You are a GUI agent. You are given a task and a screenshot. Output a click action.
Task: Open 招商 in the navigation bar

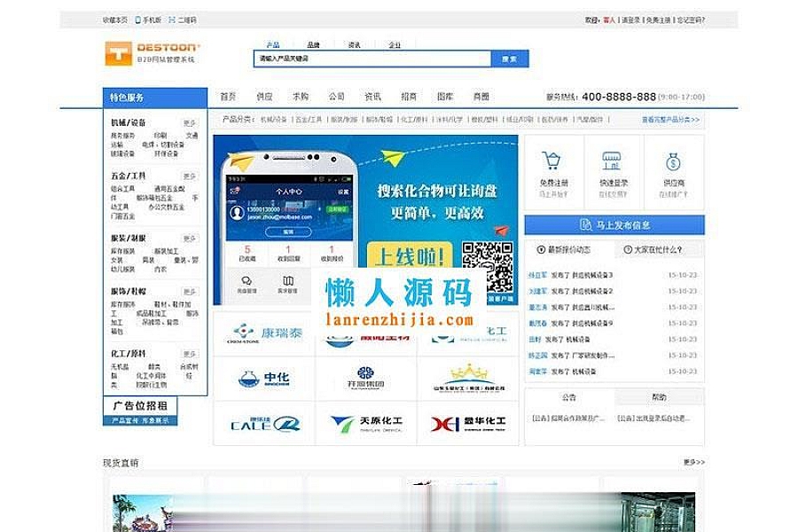tap(409, 97)
